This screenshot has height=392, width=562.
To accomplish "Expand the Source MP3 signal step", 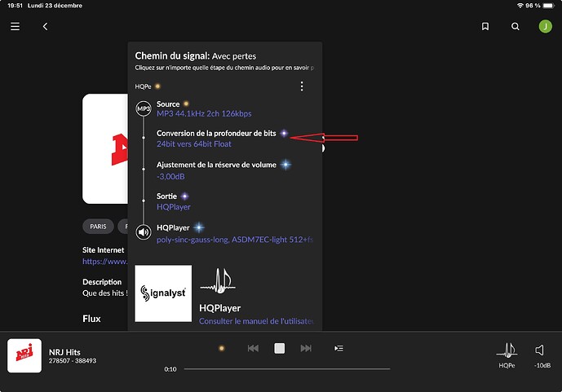I will pyautogui.click(x=215, y=109).
